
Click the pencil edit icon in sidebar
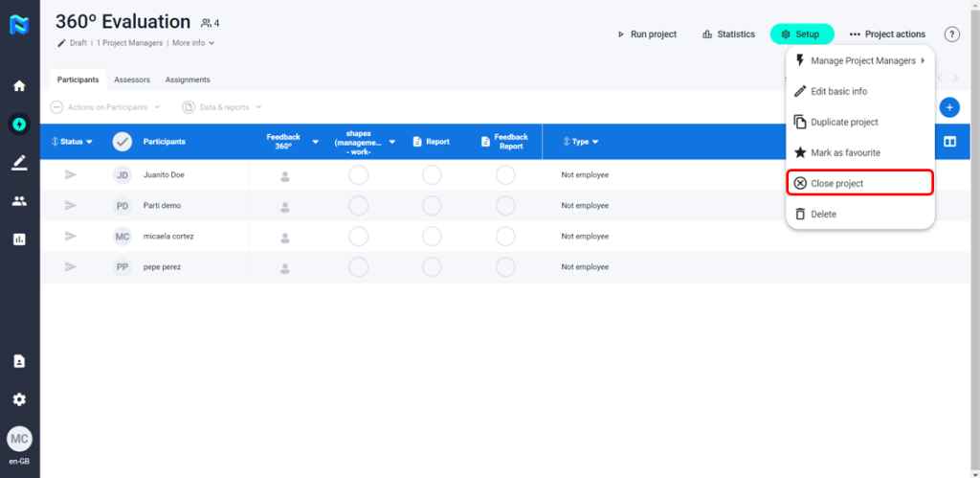point(19,162)
